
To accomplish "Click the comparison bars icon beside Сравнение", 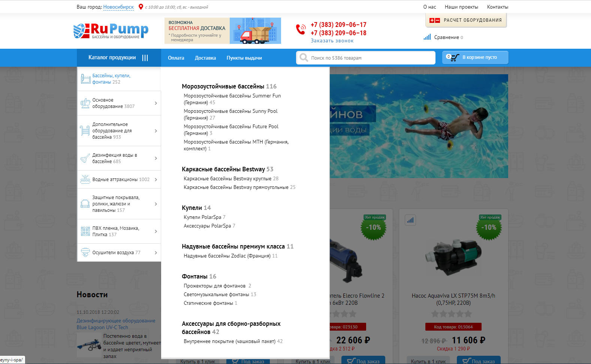I will (427, 37).
